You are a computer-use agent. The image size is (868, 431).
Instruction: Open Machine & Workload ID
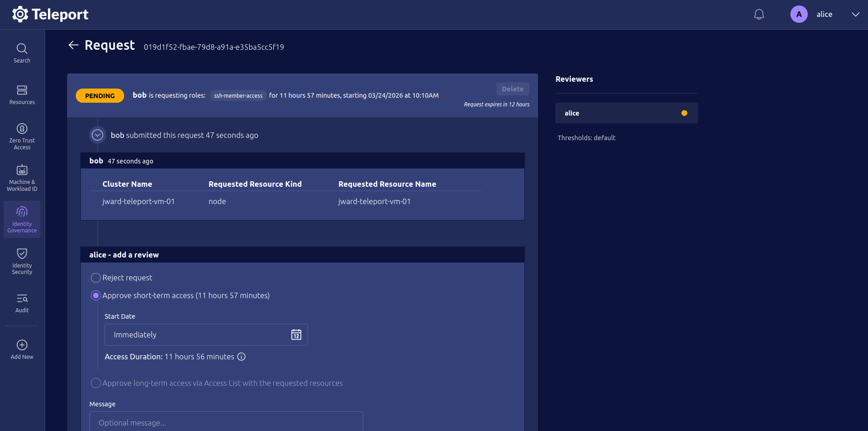[22, 178]
